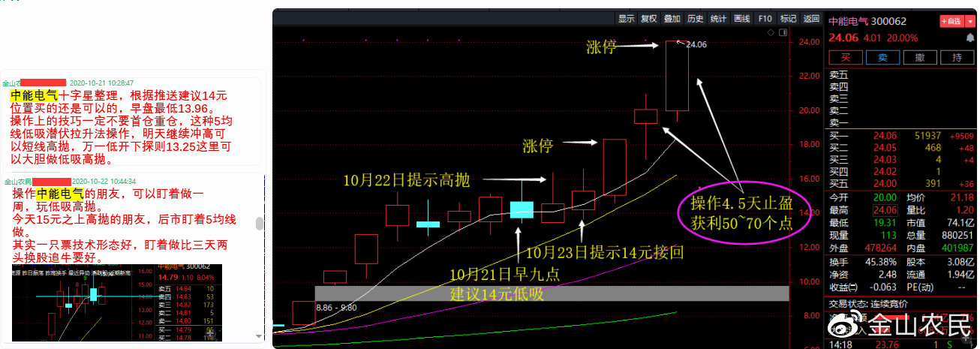
Task: Click 收益(二) -0.063 entry
Action: (x=862, y=287)
